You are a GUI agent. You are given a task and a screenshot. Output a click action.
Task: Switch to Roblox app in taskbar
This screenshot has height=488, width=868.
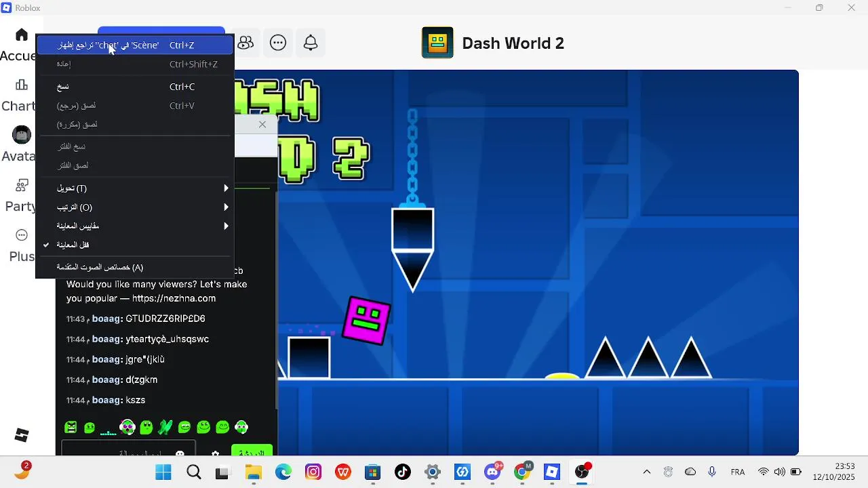click(552, 472)
